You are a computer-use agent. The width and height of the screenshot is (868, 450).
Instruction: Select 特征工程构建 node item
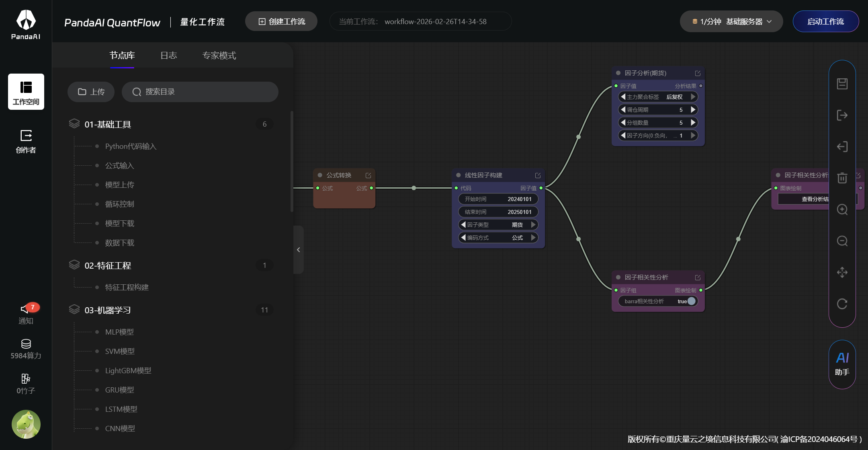tap(127, 288)
